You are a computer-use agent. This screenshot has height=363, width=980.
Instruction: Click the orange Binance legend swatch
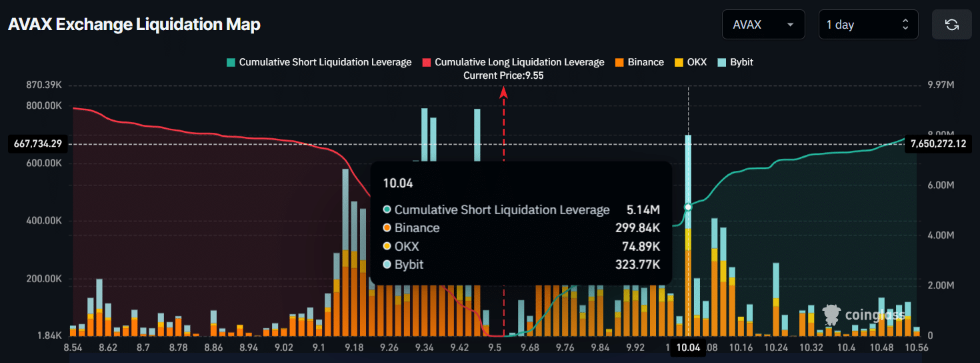619,62
